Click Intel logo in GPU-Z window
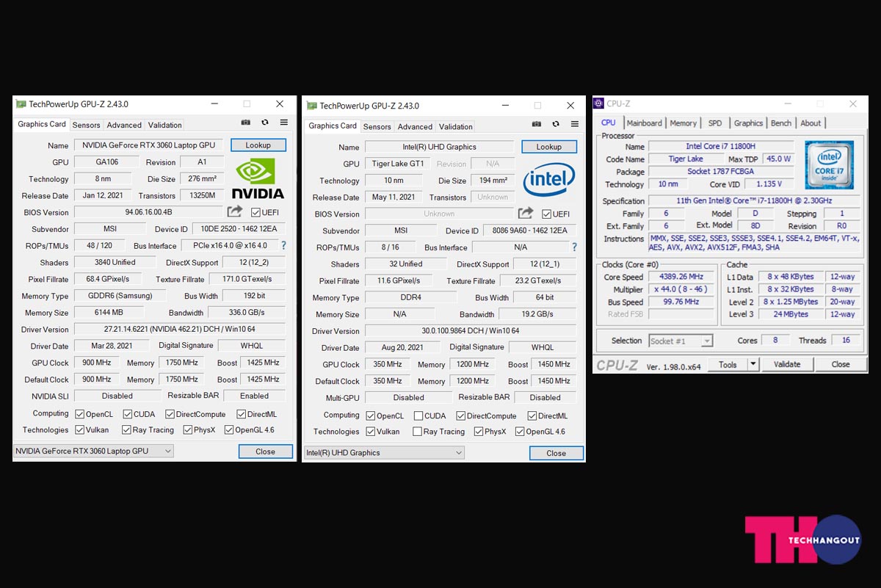881x588 pixels. pyautogui.click(x=549, y=181)
